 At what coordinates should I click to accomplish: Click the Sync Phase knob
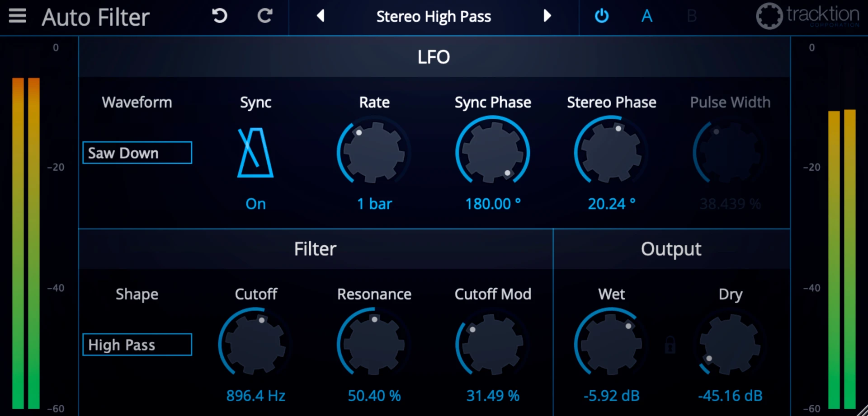(x=493, y=152)
